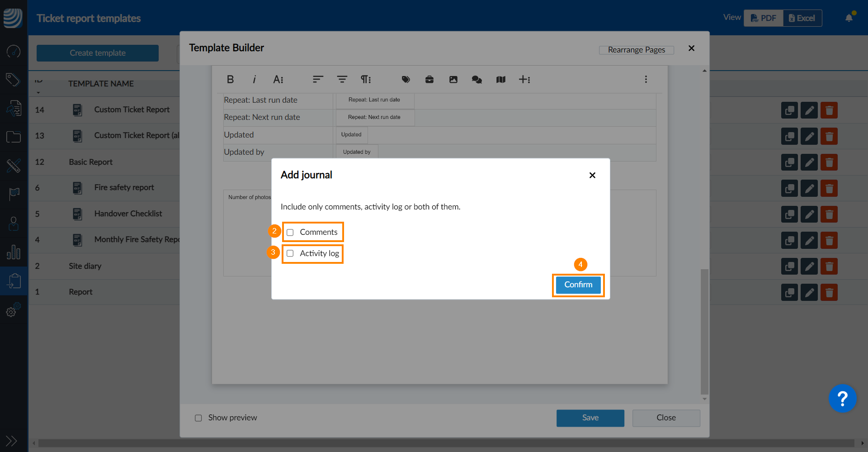868x452 pixels.
Task: Click the Rearrange Pages button
Action: [636, 50]
